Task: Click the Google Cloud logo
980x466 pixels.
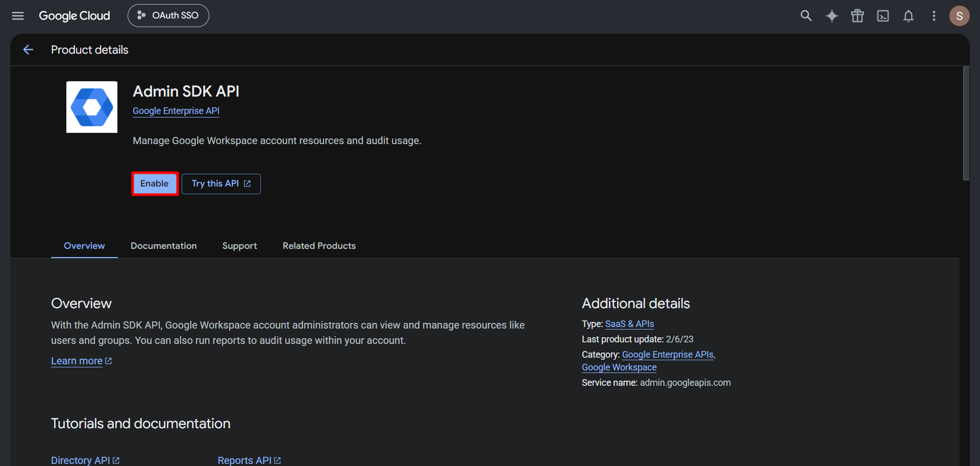Action: pos(75,16)
